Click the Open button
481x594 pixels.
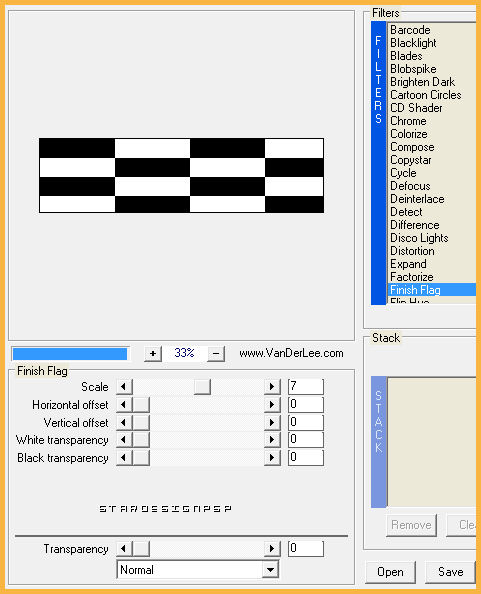tap(390, 572)
